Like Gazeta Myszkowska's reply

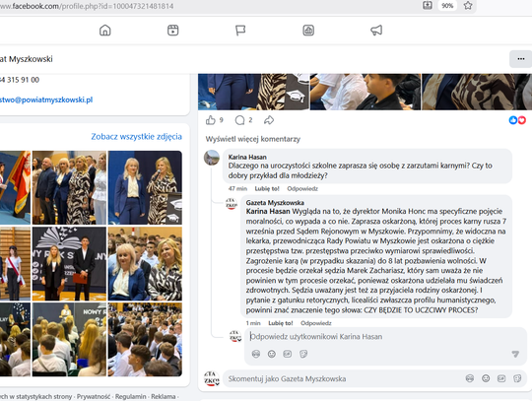click(x=281, y=323)
